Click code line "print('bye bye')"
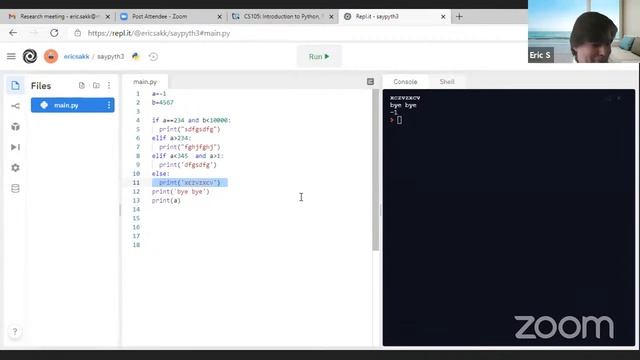640x360 pixels. point(180,191)
